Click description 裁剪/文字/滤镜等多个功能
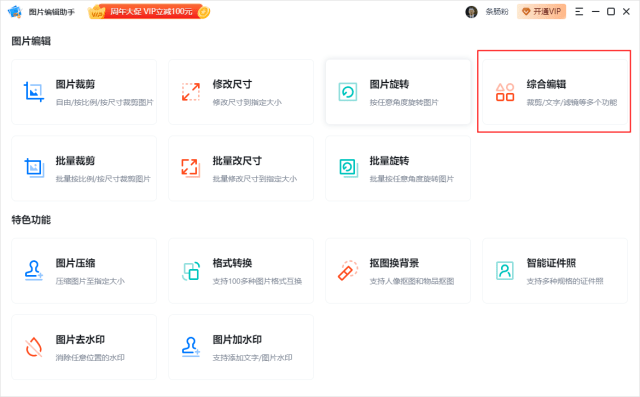Viewport: 640px width, 397px height. [x=572, y=102]
